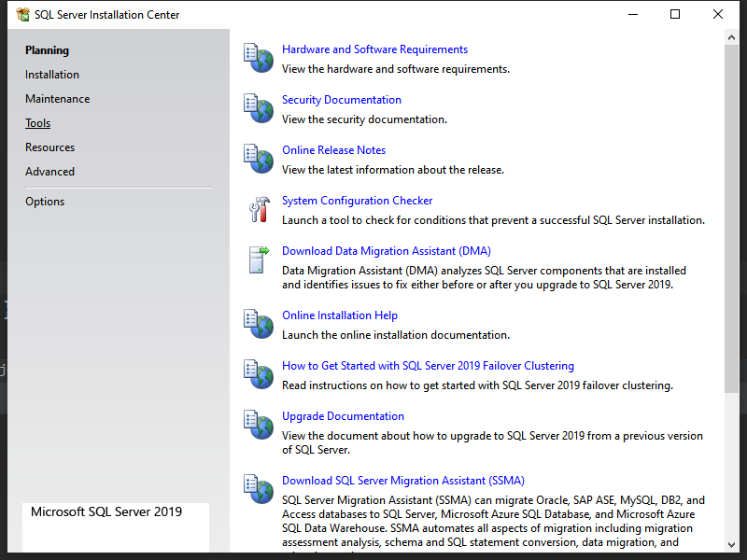Select Options in the left pane
Screen dimensions: 747x560
point(45,202)
